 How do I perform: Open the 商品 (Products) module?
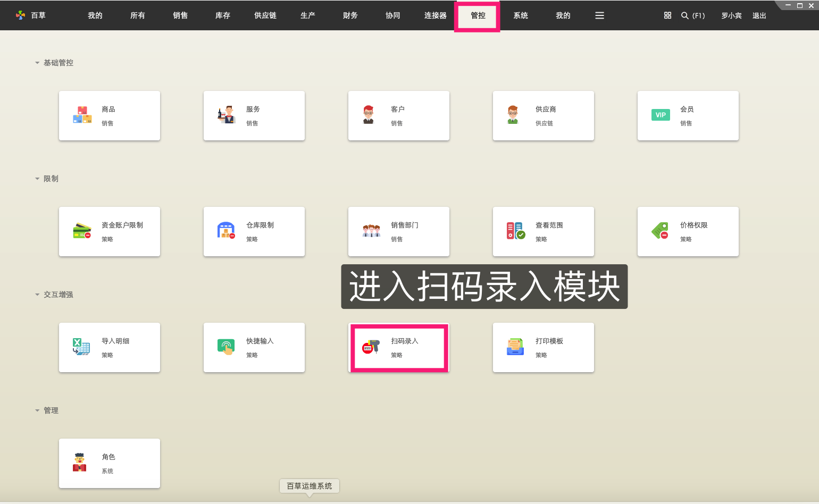tap(110, 115)
